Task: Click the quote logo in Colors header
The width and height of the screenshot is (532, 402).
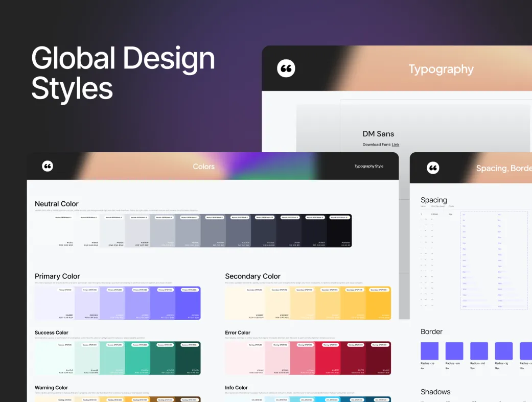Action: 48,166
